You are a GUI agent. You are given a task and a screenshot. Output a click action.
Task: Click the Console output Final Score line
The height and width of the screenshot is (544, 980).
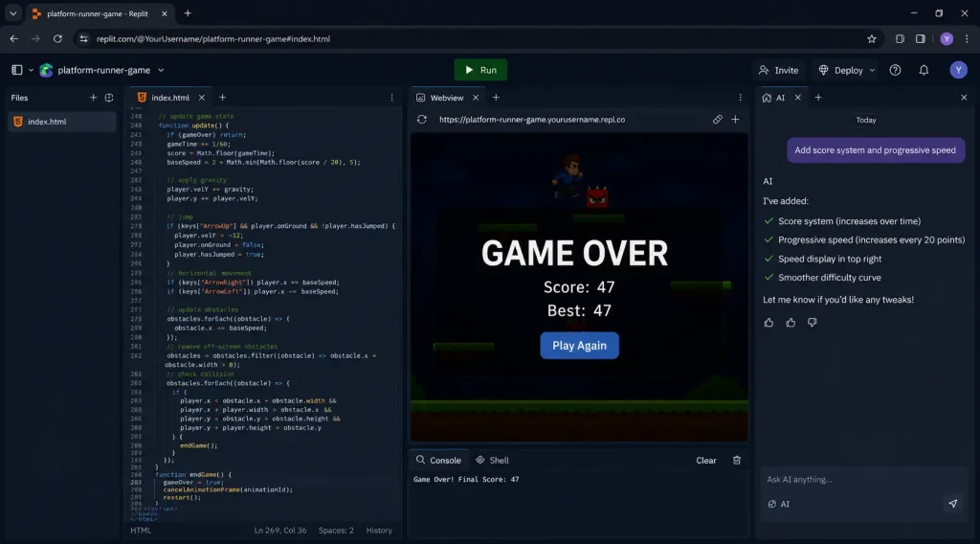(466, 480)
